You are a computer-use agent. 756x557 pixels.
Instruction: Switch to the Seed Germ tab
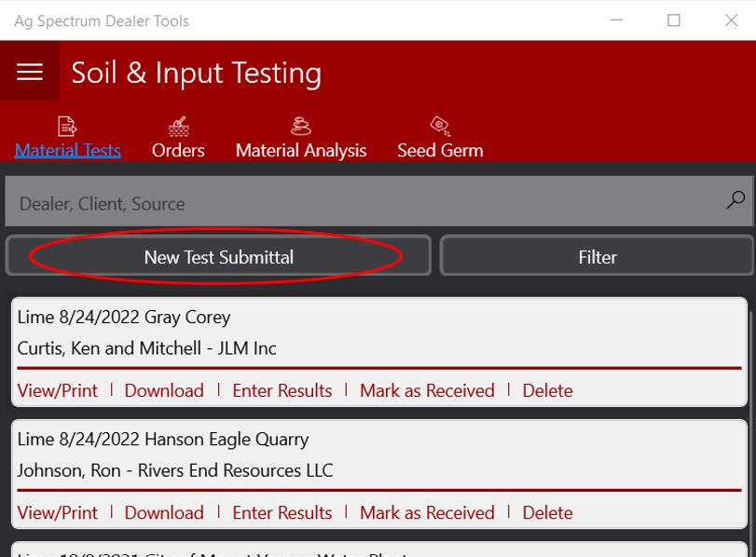pyautogui.click(x=439, y=149)
